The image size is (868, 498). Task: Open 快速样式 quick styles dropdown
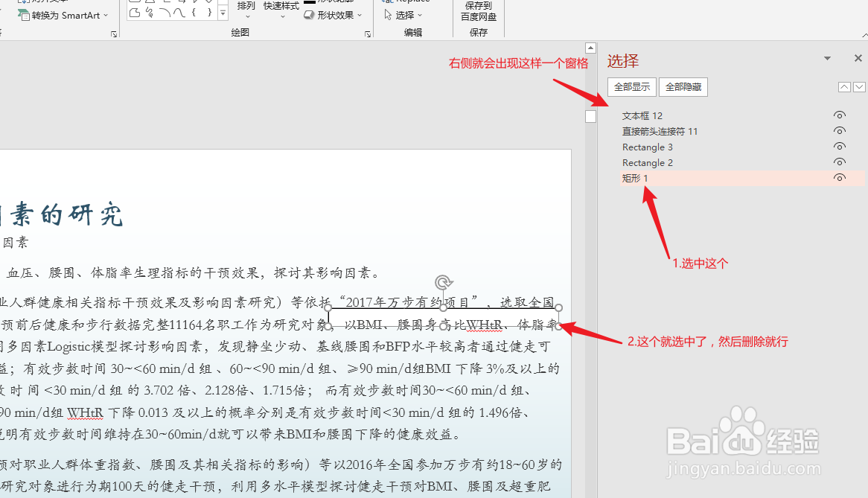(281, 10)
